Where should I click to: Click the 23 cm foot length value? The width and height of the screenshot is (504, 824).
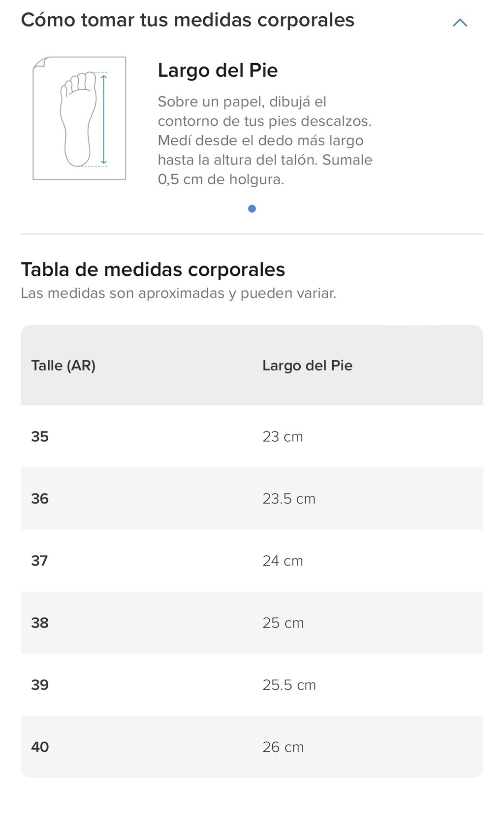(283, 436)
